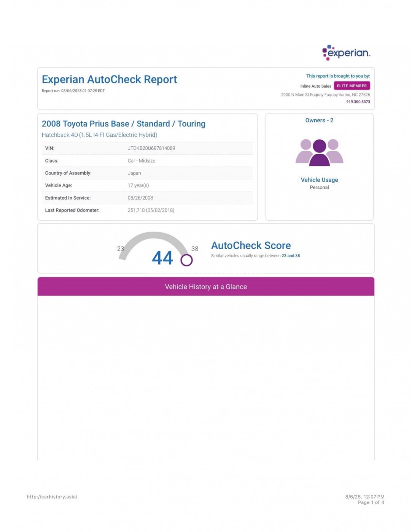
Task: Open the carhistory.asia footer link
Action: coord(52,497)
